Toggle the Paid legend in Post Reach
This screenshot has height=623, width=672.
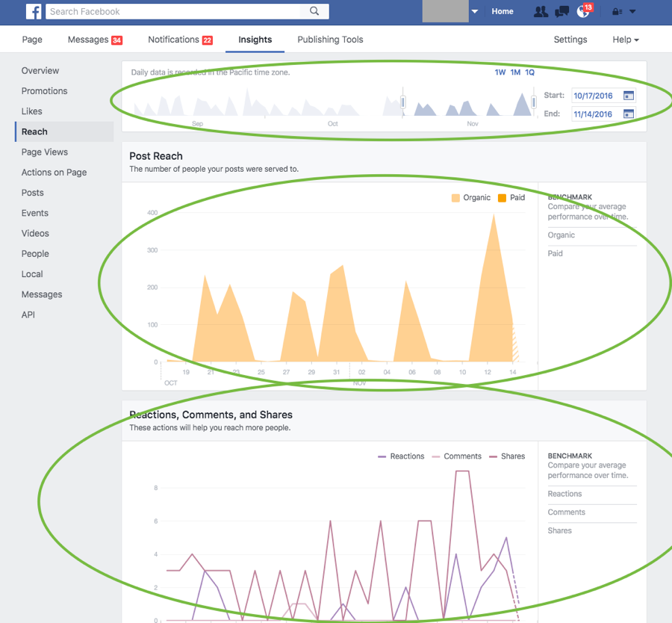pos(511,198)
